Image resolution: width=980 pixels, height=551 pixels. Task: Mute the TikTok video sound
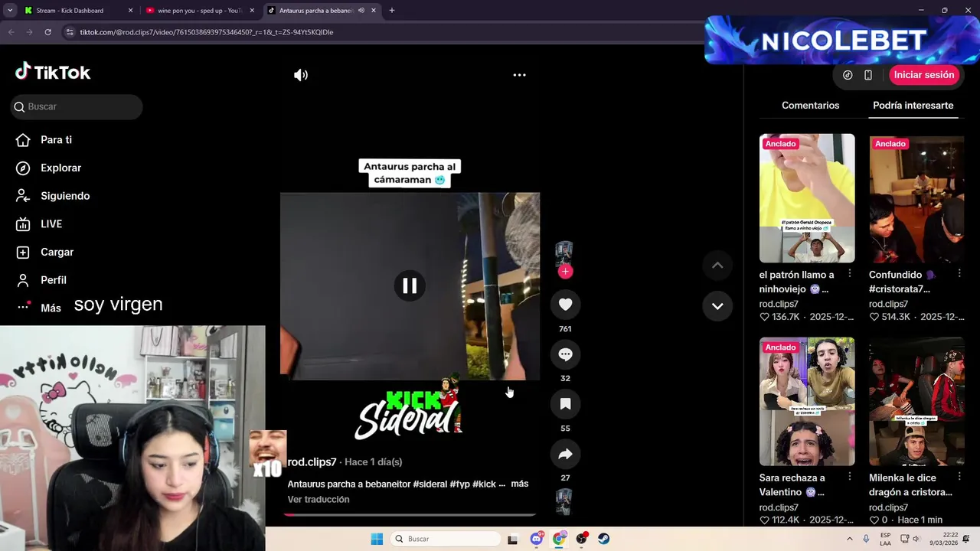click(x=301, y=75)
